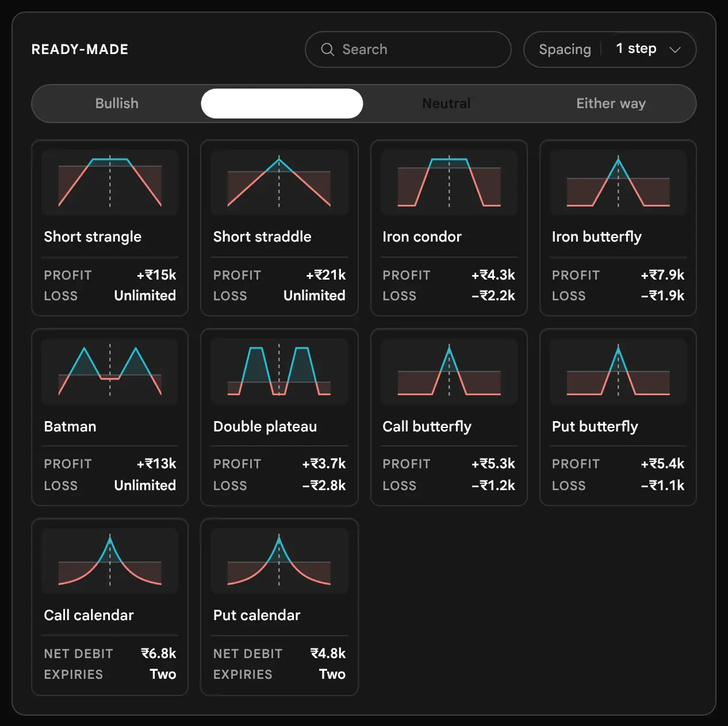Open the Iron condor payoff diagram

[x=449, y=182]
